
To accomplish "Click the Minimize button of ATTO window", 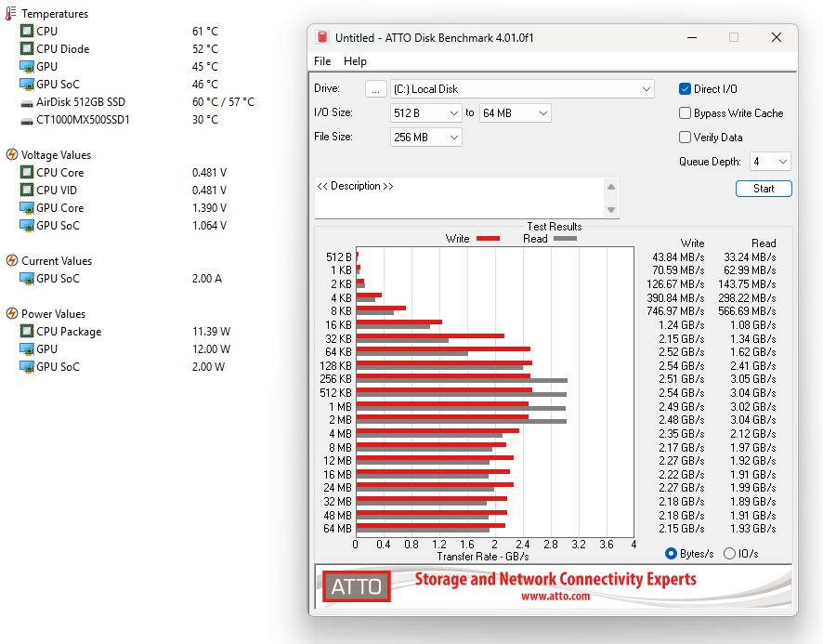I will (692, 37).
